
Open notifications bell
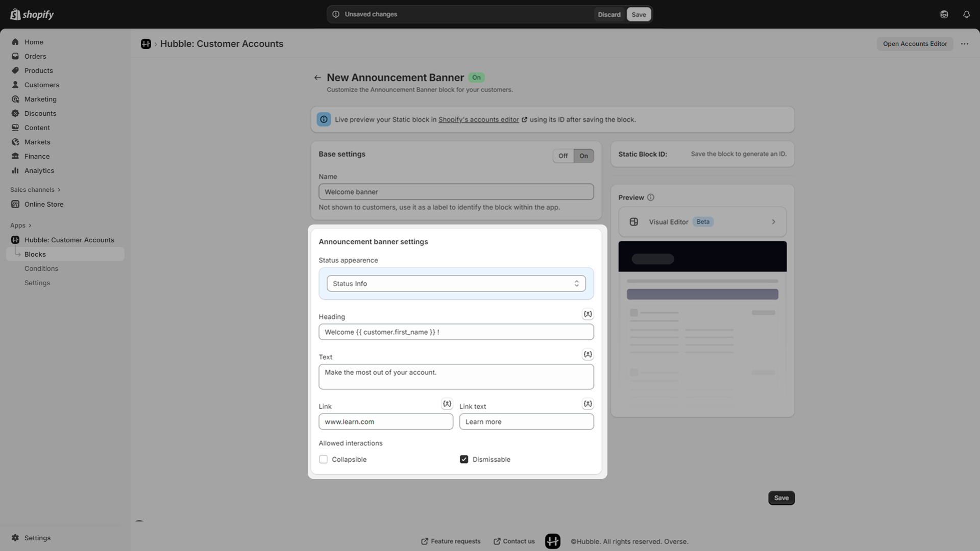tap(966, 14)
